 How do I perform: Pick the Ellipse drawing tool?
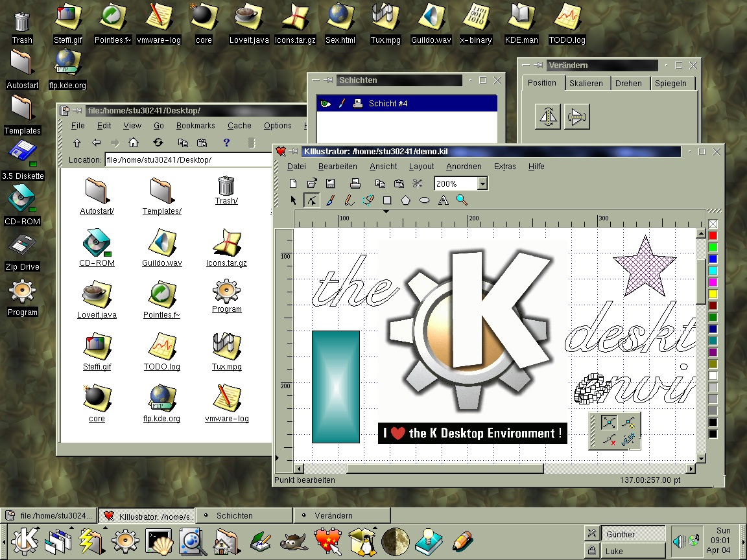pos(425,200)
